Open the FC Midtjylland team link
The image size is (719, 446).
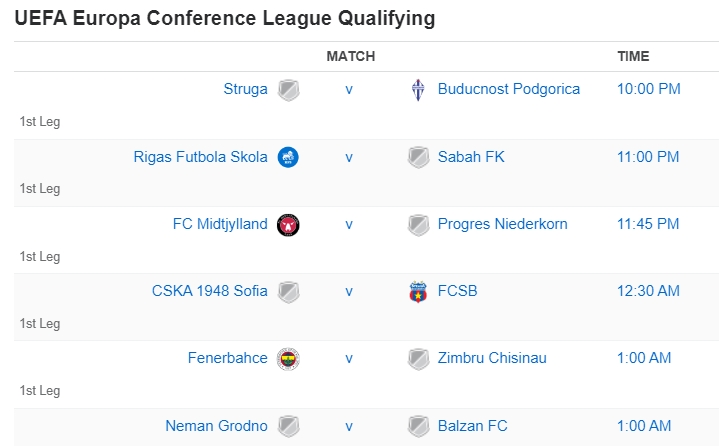(x=220, y=224)
